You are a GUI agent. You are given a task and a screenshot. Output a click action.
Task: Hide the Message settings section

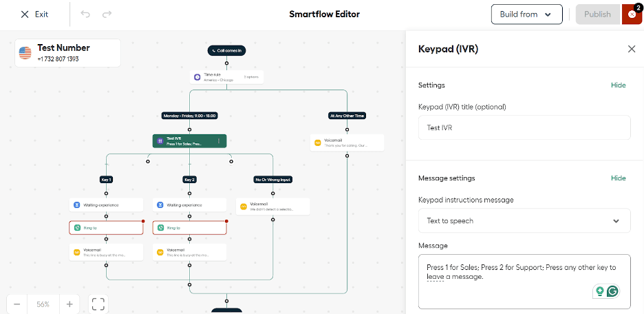click(618, 178)
